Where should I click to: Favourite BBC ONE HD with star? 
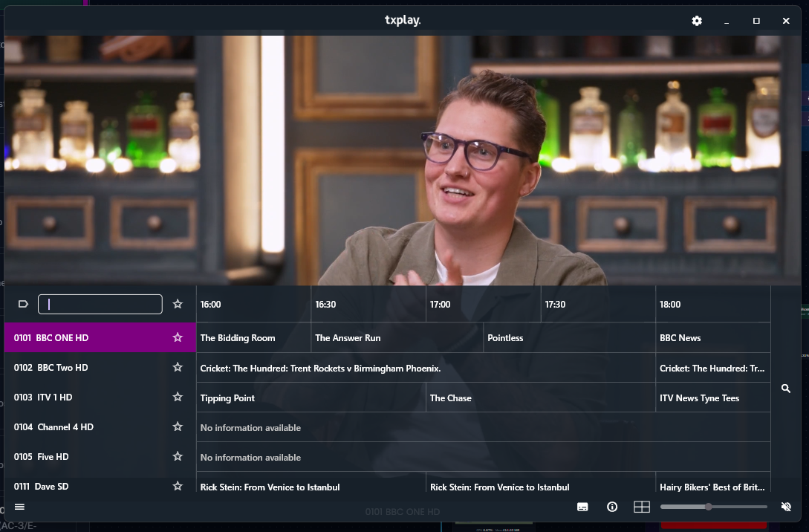(178, 337)
